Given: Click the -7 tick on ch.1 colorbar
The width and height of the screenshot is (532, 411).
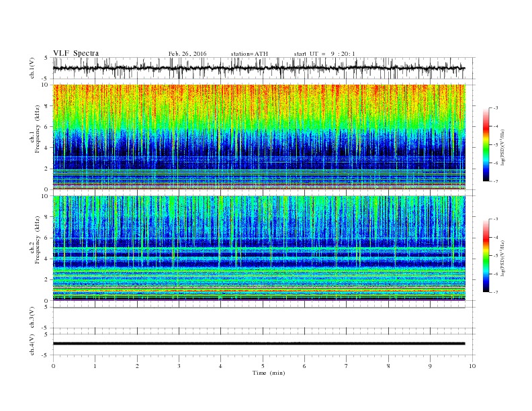Looking at the screenshot, I should point(496,181).
